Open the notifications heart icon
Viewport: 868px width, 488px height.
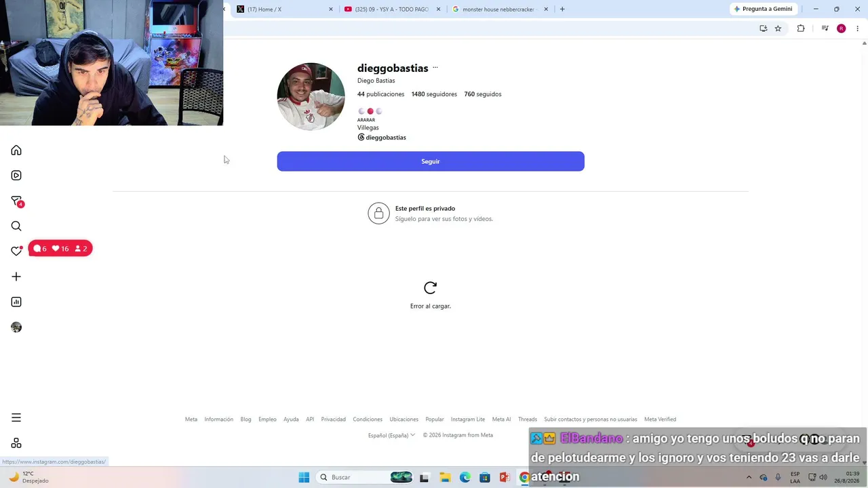click(x=16, y=251)
